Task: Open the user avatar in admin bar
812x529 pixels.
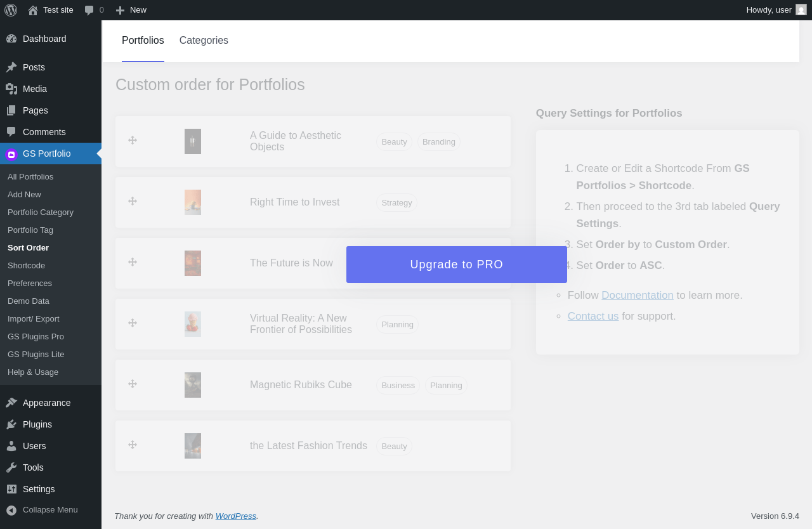Action: 801,10
